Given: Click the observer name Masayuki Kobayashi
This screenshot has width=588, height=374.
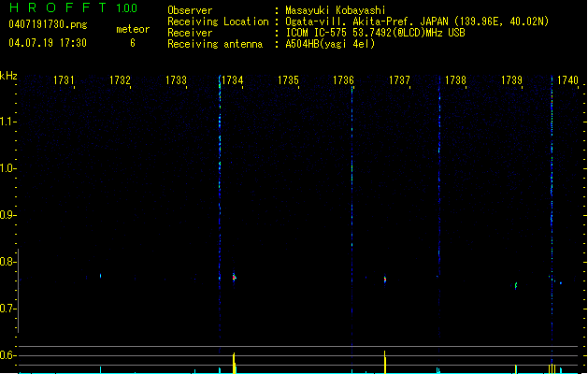Looking at the screenshot, I should point(336,10).
